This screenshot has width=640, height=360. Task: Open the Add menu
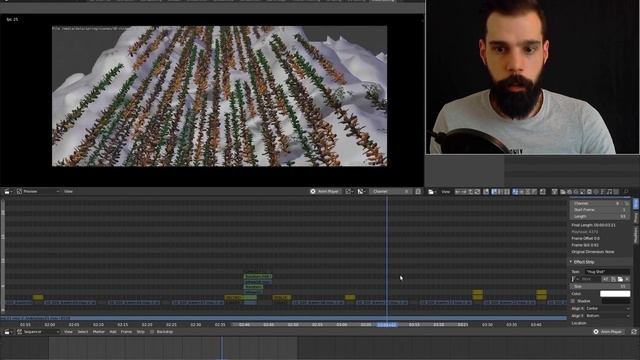point(113,332)
